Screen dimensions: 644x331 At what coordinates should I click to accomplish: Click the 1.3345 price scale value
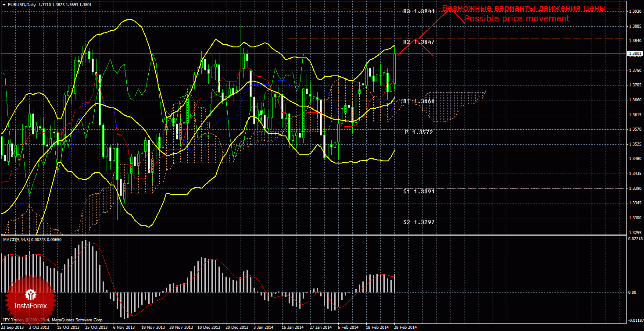(635, 203)
